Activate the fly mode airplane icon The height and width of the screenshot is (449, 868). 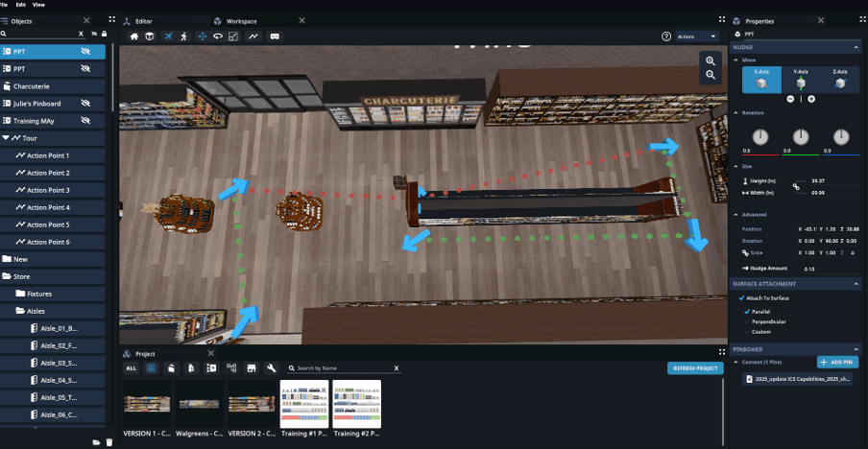[168, 36]
